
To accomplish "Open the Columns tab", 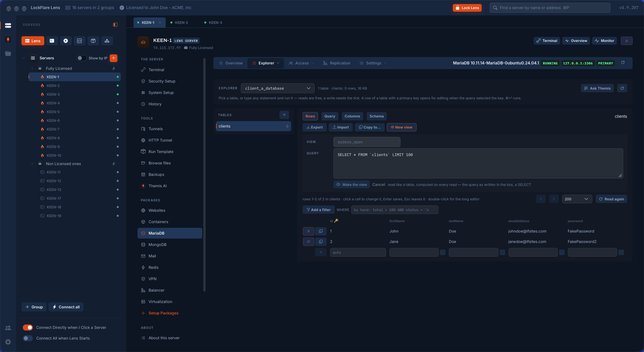I will pyautogui.click(x=352, y=116).
